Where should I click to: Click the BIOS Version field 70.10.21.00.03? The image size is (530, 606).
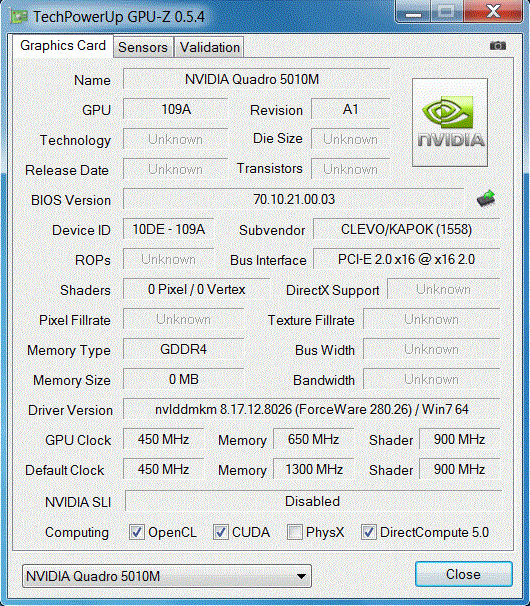[x=294, y=199]
